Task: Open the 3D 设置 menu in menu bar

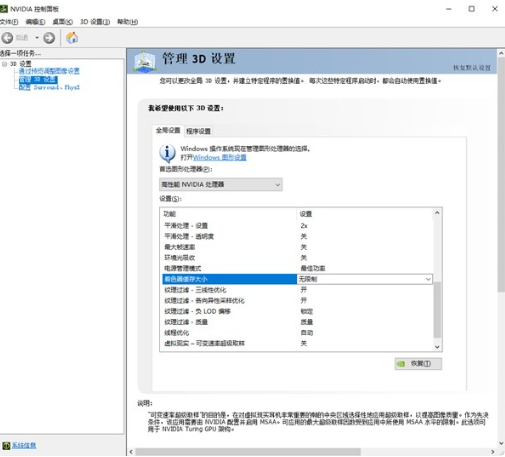Action: coord(95,22)
